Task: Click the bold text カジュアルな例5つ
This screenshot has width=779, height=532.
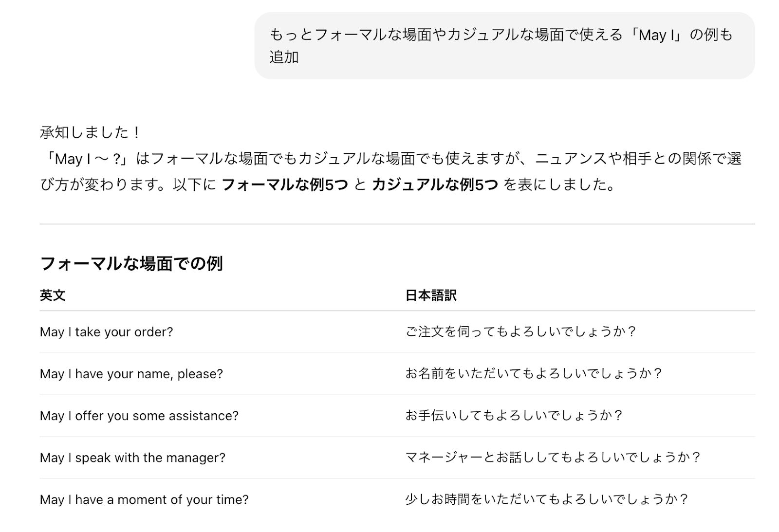Action: 435,185
